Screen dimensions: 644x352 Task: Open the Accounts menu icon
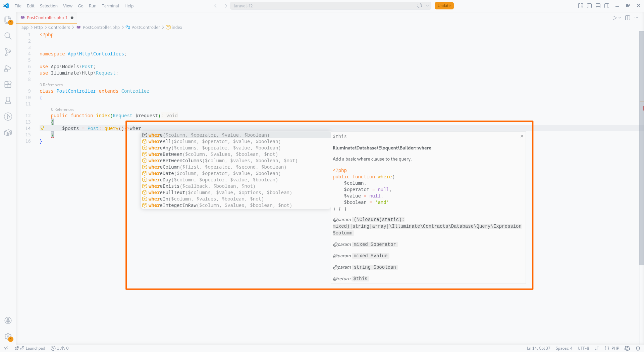point(8,320)
